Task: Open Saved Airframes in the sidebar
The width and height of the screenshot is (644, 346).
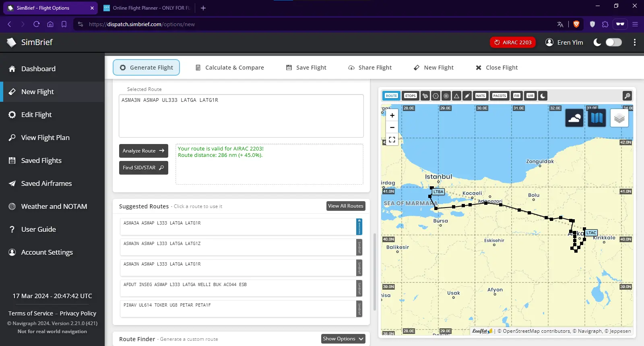Action: click(52, 183)
